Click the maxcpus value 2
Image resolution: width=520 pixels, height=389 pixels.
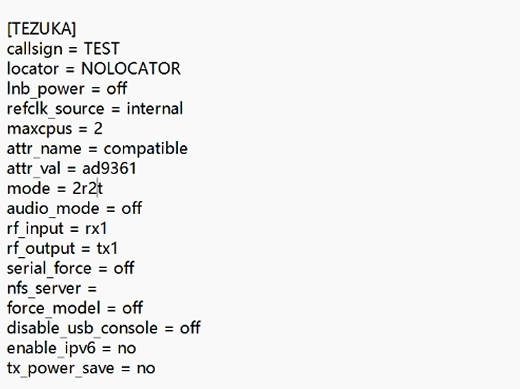[x=98, y=129]
